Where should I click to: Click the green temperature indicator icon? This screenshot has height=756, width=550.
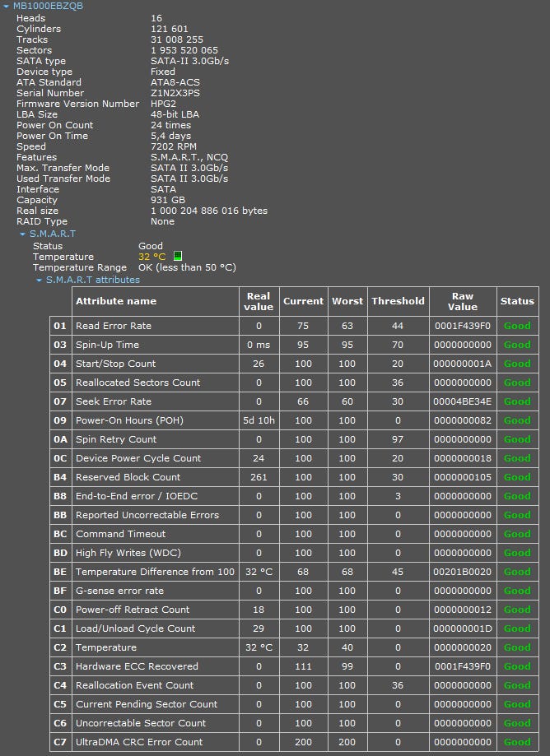(177, 257)
